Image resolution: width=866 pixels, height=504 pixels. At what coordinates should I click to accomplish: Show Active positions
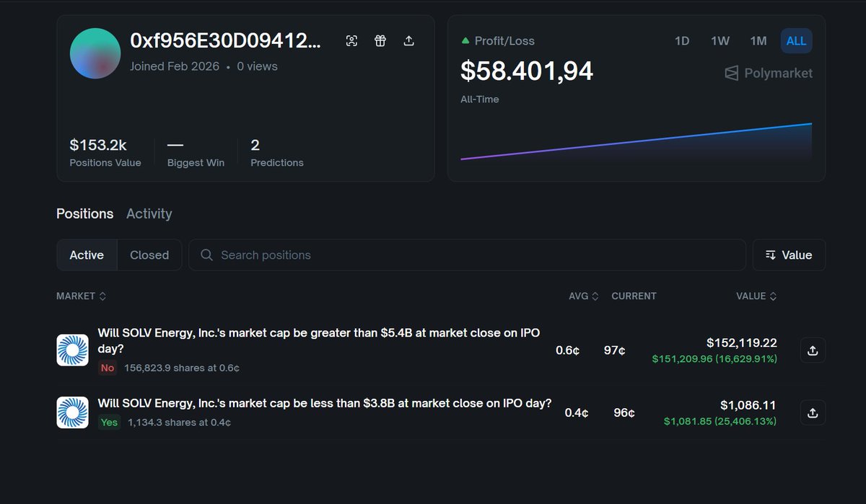tap(87, 255)
